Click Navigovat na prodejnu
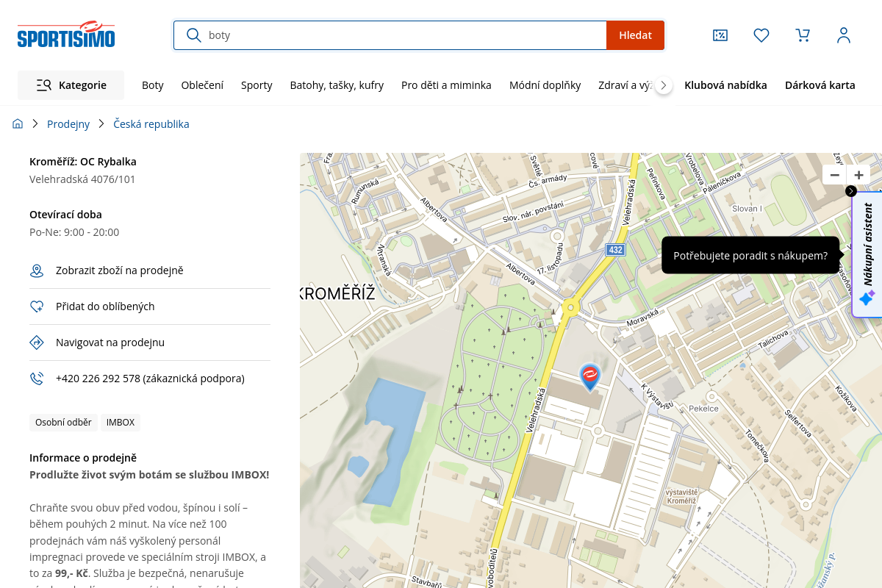The image size is (882, 588). click(x=110, y=343)
